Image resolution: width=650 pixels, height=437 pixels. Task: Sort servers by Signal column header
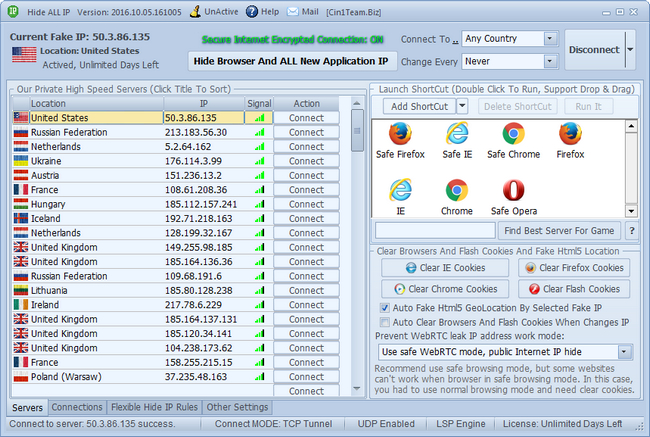pyautogui.click(x=259, y=103)
